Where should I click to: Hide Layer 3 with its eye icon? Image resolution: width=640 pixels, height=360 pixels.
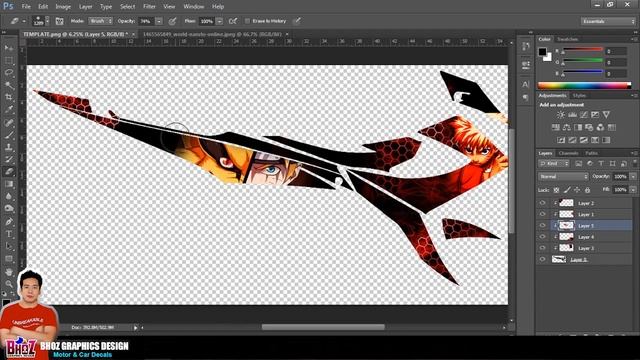(542, 248)
